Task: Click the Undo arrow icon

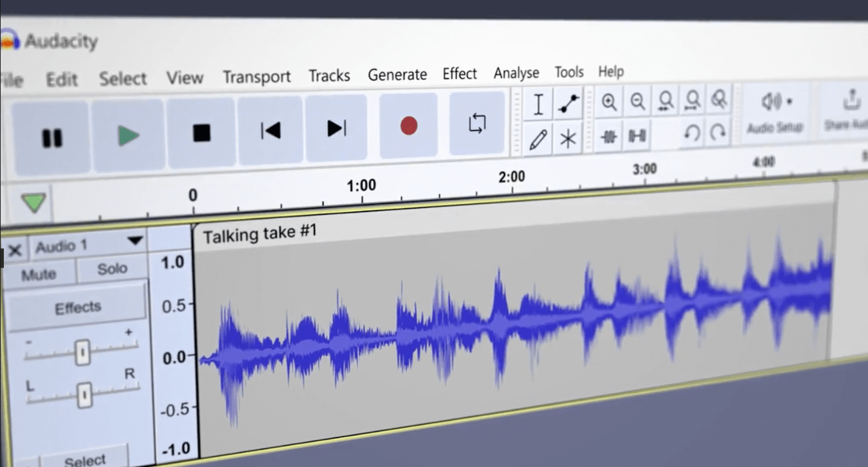Action: point(692,133)
